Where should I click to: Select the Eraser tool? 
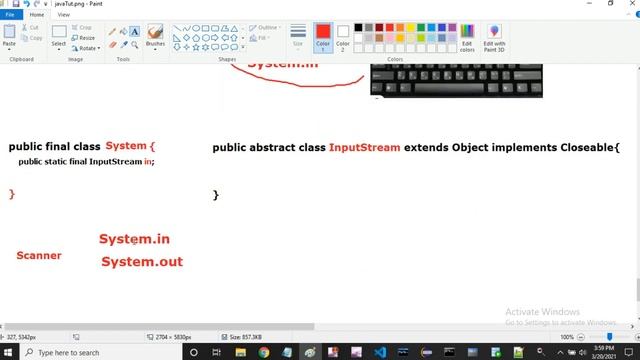coord(112,44)
